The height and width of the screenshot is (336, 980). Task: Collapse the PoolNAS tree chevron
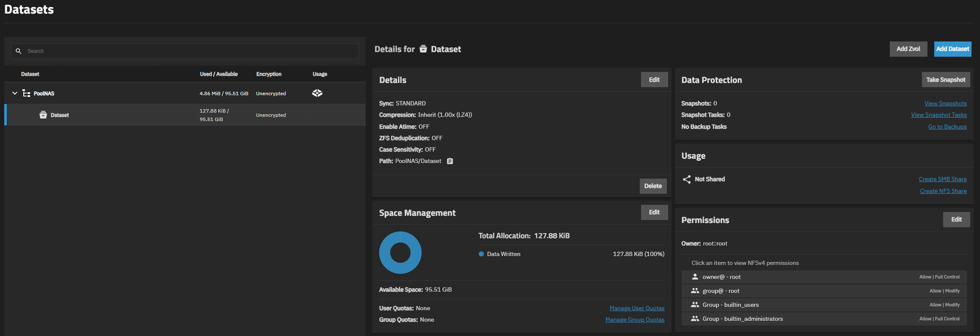tap(15, 93)
